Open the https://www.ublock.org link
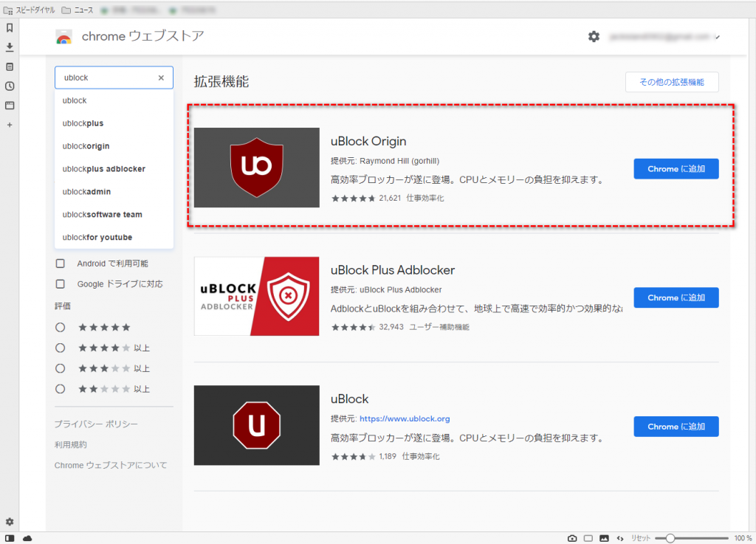This screenshot has height=544, width=756. (x=404, y=419)
